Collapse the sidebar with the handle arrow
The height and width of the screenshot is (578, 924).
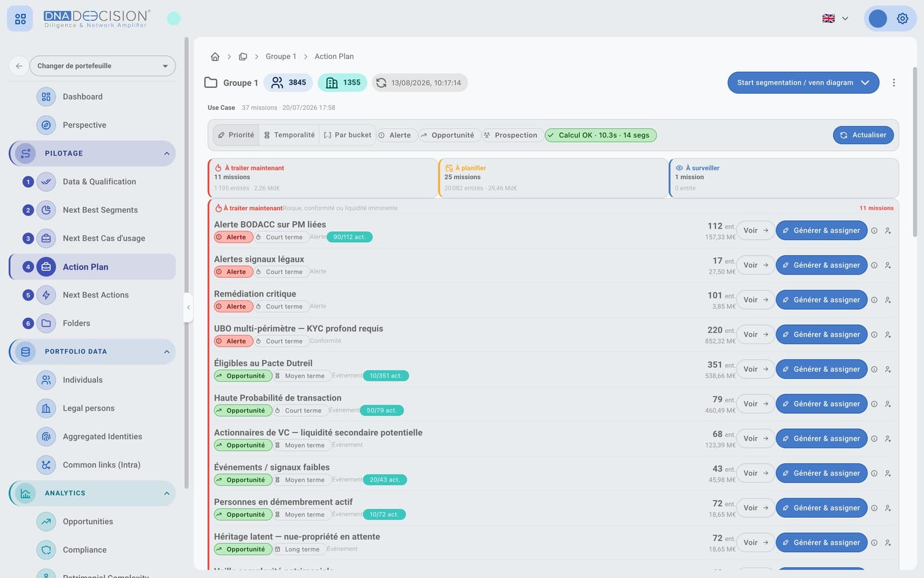tap(188, 307)
